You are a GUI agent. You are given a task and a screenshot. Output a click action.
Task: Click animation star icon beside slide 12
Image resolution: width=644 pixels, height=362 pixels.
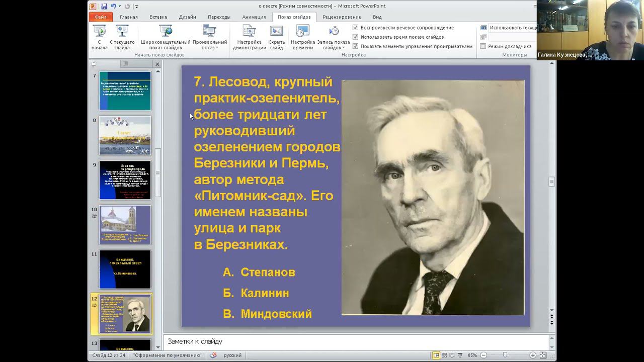coord(94,305)
